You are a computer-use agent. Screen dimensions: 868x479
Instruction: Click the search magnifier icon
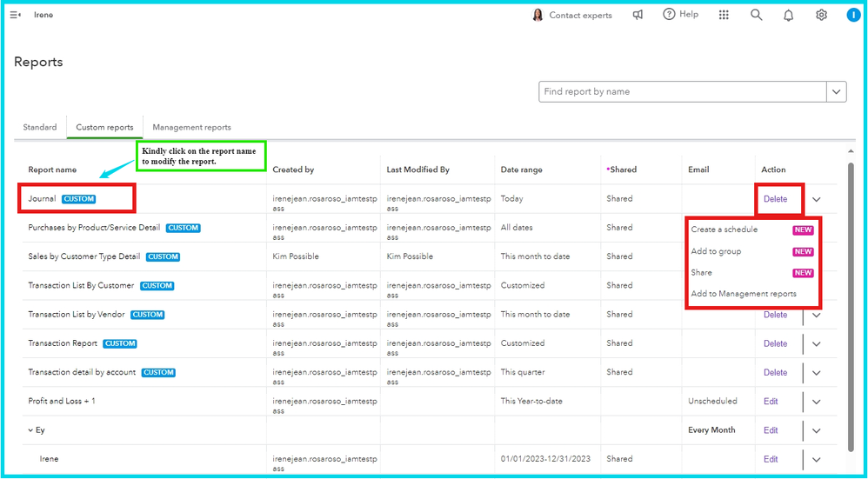[x=756, y=15]
